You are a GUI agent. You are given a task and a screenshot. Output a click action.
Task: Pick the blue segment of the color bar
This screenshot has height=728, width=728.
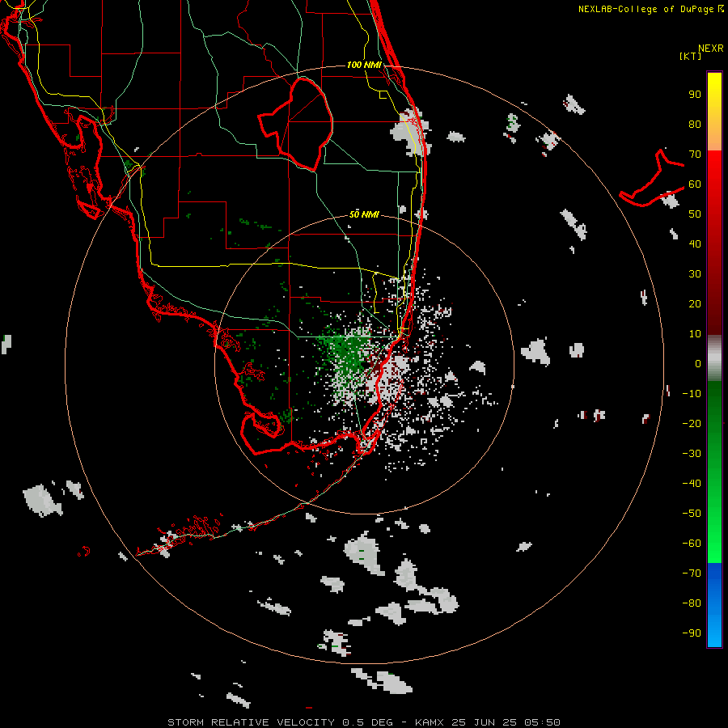click(x=714, y=605)
